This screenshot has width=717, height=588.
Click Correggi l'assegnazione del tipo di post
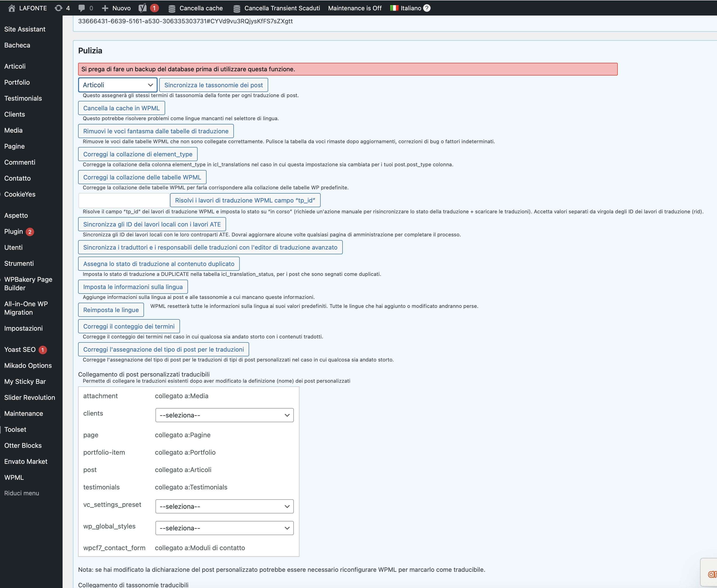pos(163,349)
